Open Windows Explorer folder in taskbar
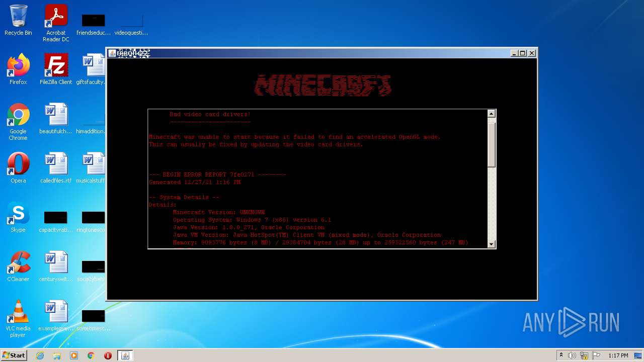This screenshot has width=644, height=362. (x=57, y=355)
